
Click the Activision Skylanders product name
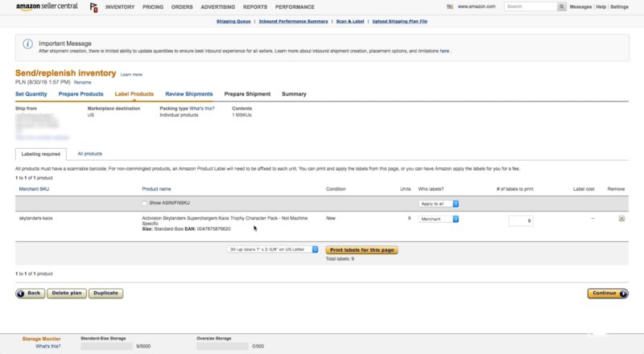tap(225, 220)
